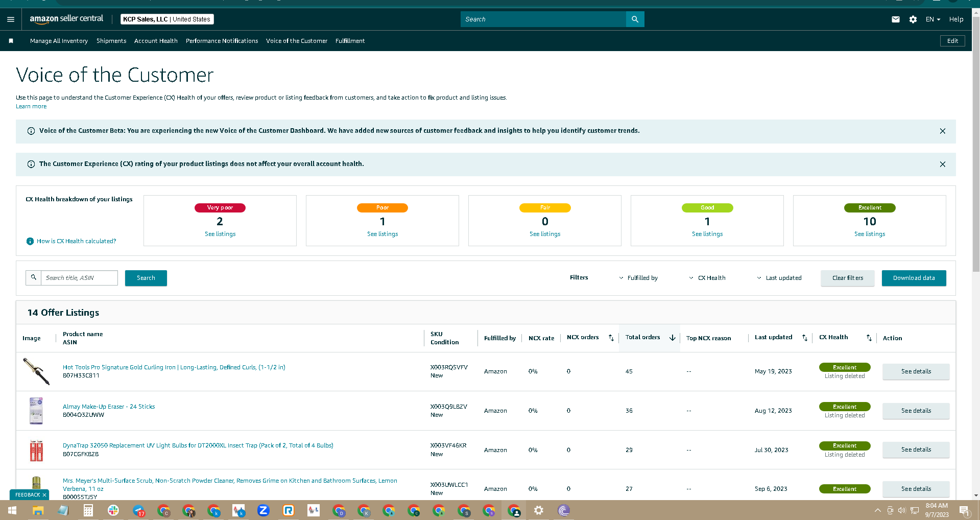980x520 pixels.
Task: Open DynaTrap 32050 Replacement UV bulbs listing
Action: click(x=198, y=445)
